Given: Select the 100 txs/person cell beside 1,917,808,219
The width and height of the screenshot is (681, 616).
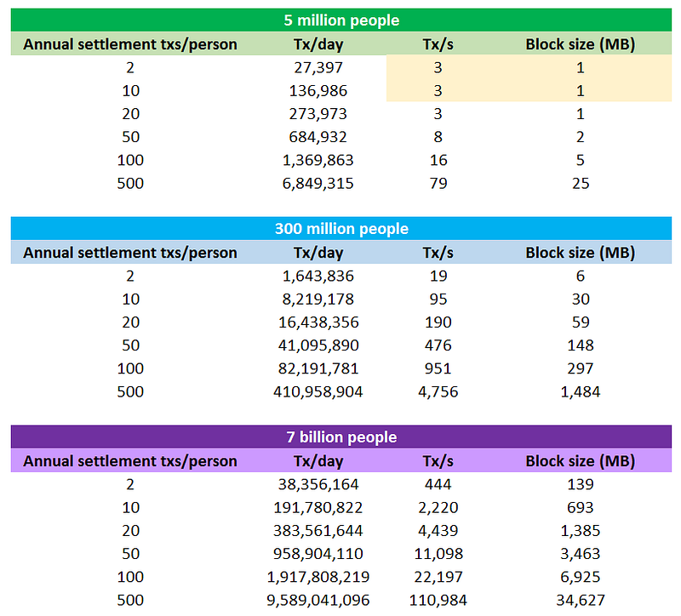Looking at the screenshot, I should 130,577.
